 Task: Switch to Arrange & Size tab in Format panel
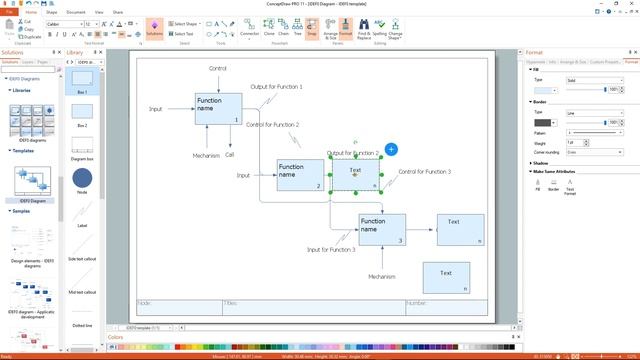point(573,62)
